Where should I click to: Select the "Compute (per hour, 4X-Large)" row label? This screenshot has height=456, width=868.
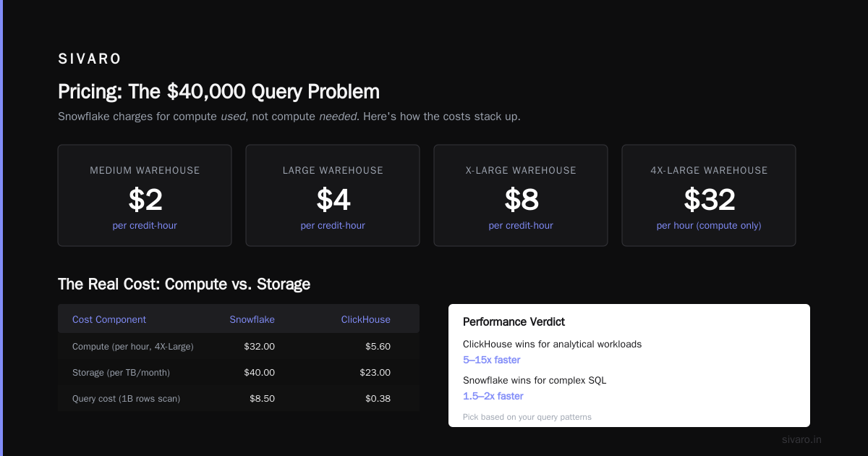click(133, 347)
